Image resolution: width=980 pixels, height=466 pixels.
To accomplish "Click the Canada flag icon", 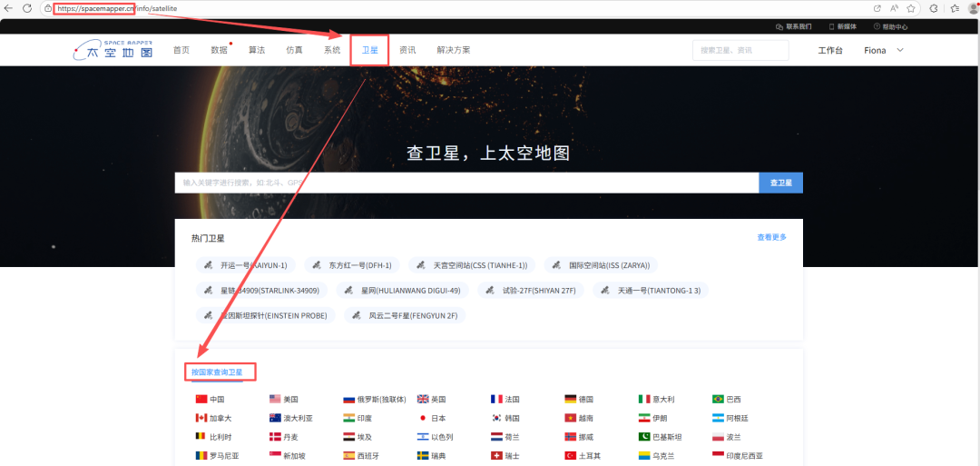I will tap(201, 418).
